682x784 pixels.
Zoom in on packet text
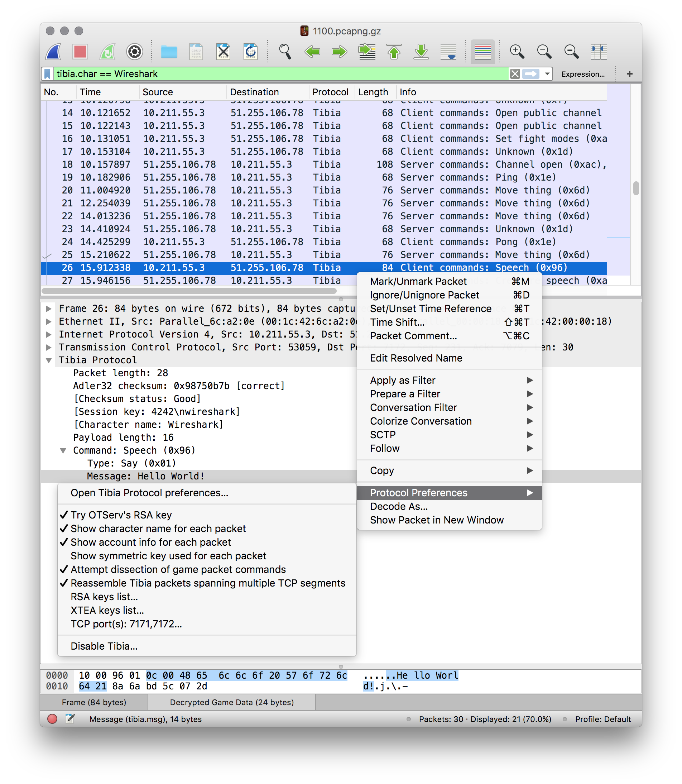tap(517, 51)
